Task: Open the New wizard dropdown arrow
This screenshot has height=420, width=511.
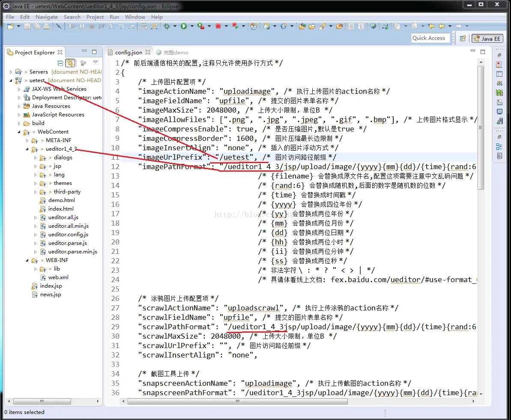Action: (x=18, y=26)
